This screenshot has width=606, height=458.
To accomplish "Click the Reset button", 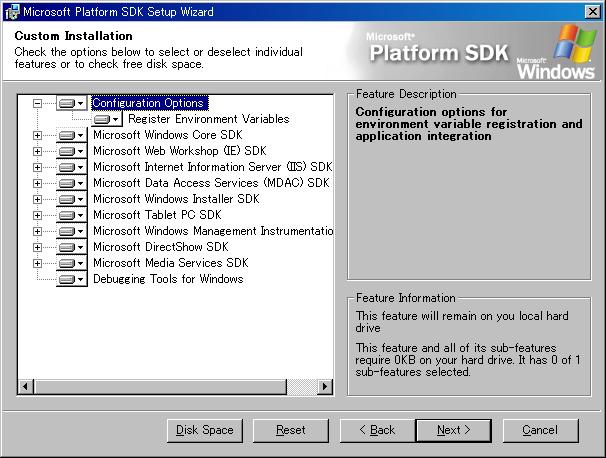I will tap(291, 430).
